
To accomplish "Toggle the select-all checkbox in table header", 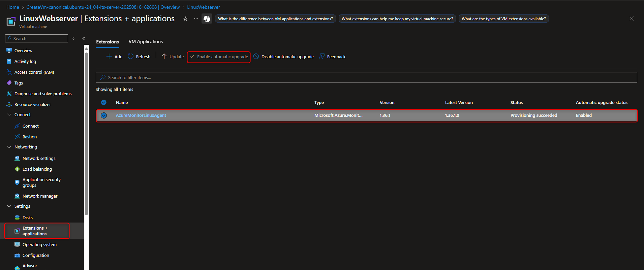I will click(104, 102).
